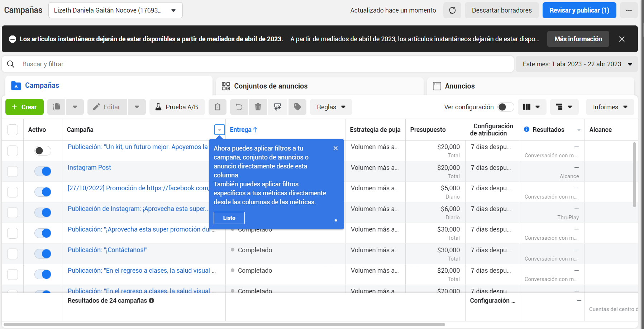Viewport: 644px width, 329px height.
Task: Toggle the 'Publicación de Instagram' campaign switch
Action: (43, 213)
